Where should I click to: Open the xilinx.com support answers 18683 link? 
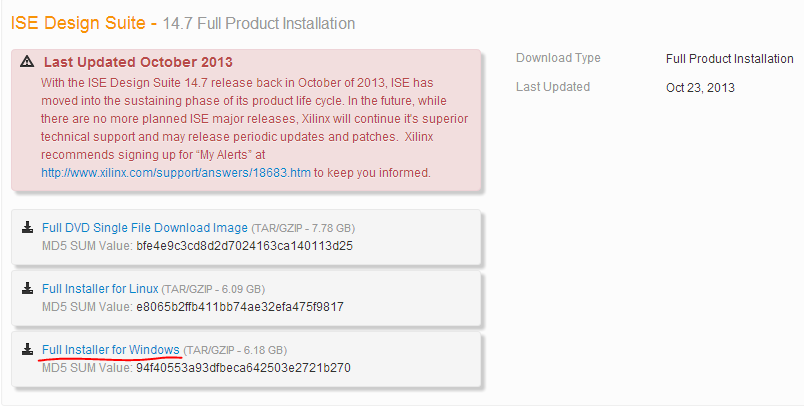pyautogui.click(x=175, y=173)
